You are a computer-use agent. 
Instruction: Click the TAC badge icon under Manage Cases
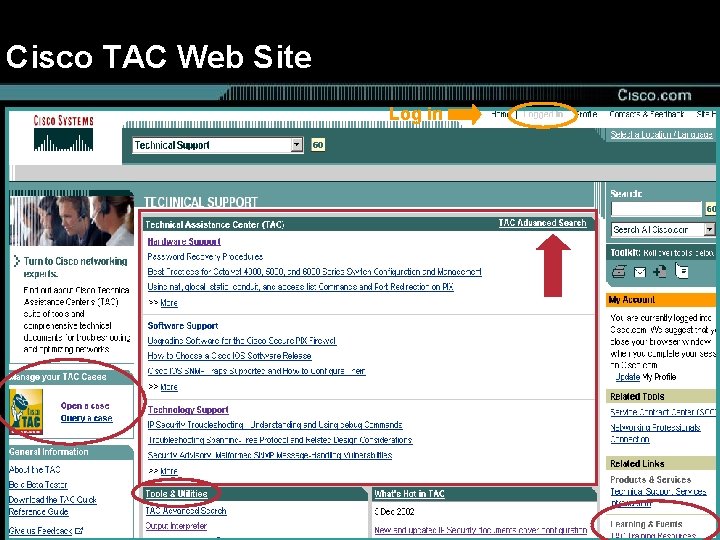point(26,412)
